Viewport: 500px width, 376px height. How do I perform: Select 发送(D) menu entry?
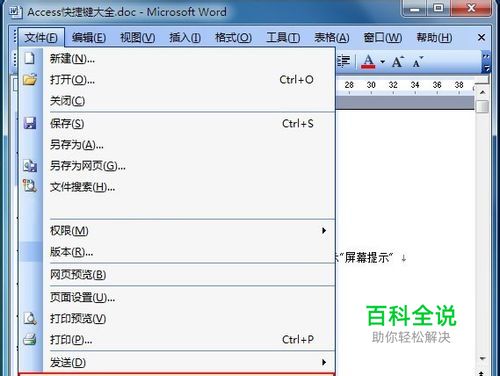pyautogui.click(x=177, y=362)
